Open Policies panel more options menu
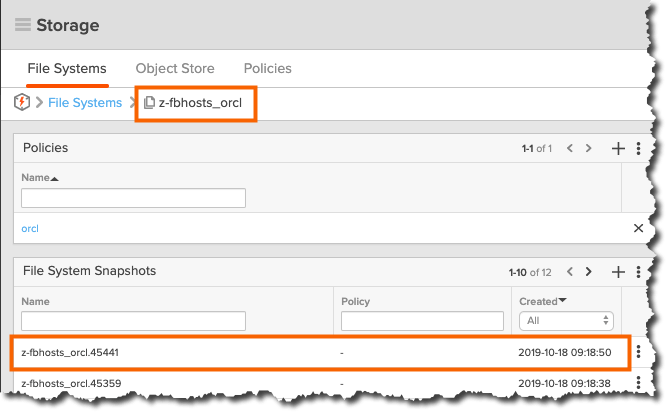 point(638,148)
